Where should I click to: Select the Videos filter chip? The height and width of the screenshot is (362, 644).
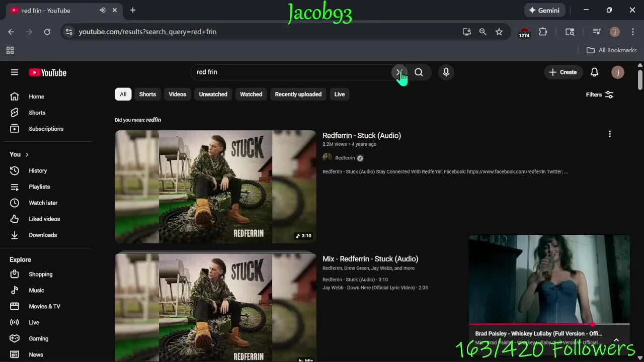pyautogui.click(x=177, y=94)
